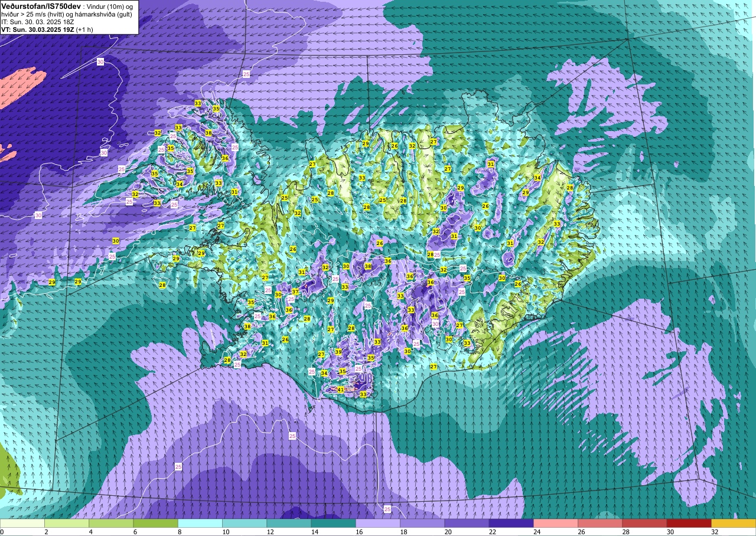Click the light cyan 8–10 color scale swatch

coord(200,523)
